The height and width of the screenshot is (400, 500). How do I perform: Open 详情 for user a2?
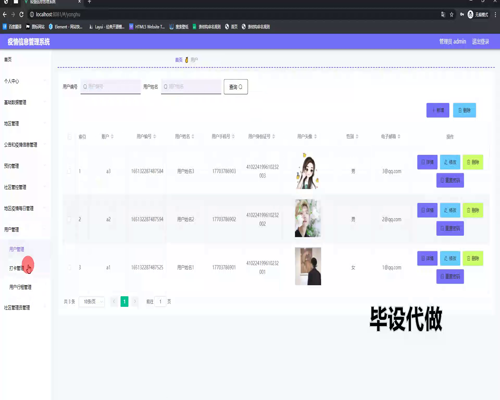[x=427, y=210]
